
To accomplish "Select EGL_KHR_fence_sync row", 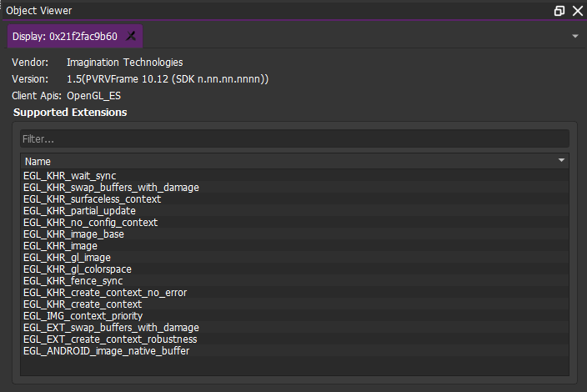I will pos(294,281).
